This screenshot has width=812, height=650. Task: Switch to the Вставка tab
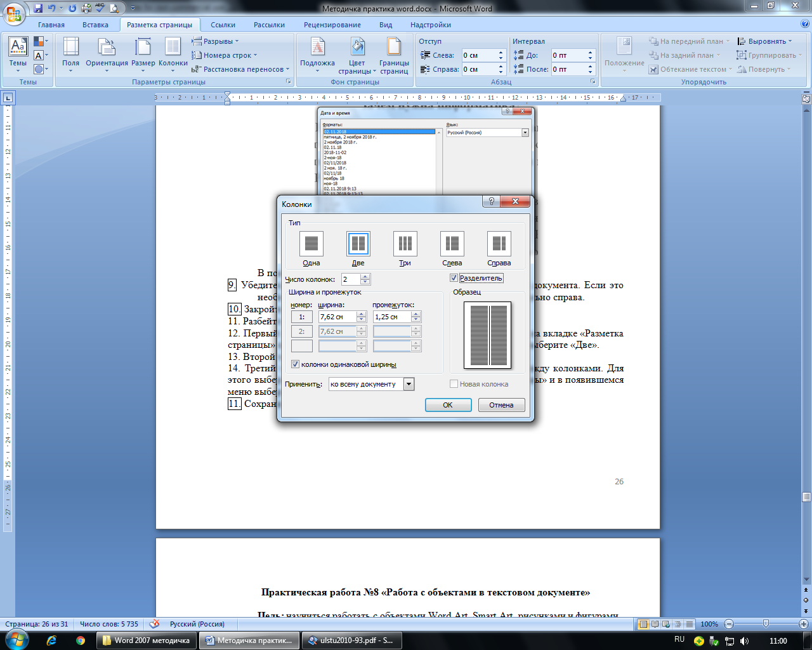tap(95, 25)
